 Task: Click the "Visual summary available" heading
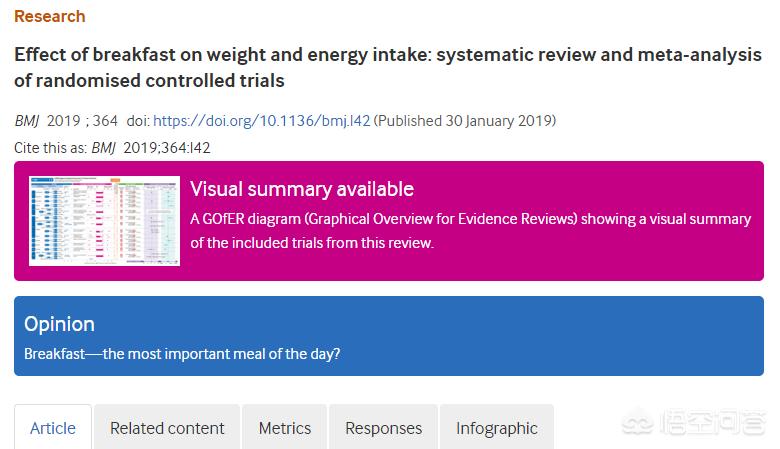coord(302,189)
